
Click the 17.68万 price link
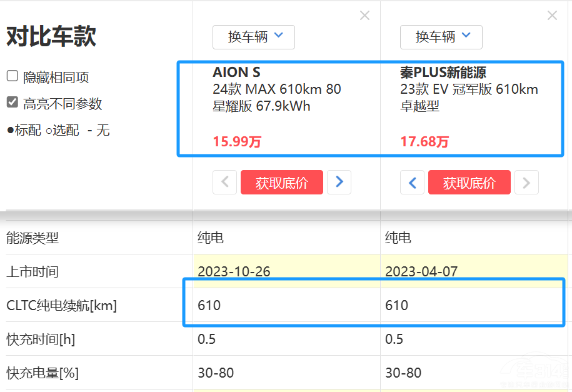coord(424,142)
